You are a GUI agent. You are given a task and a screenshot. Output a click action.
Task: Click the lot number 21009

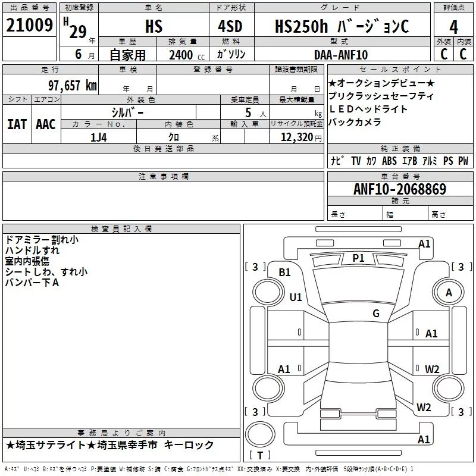[x=29, y=25]
